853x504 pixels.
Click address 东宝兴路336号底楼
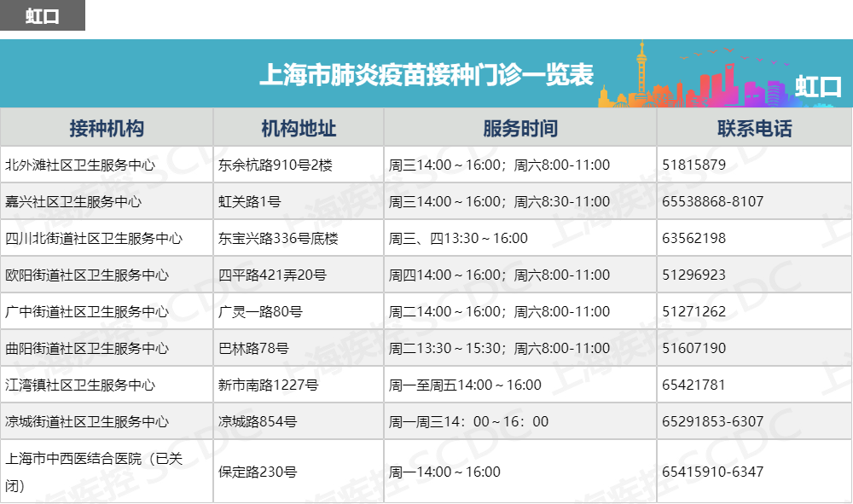[x=278, y=238]
